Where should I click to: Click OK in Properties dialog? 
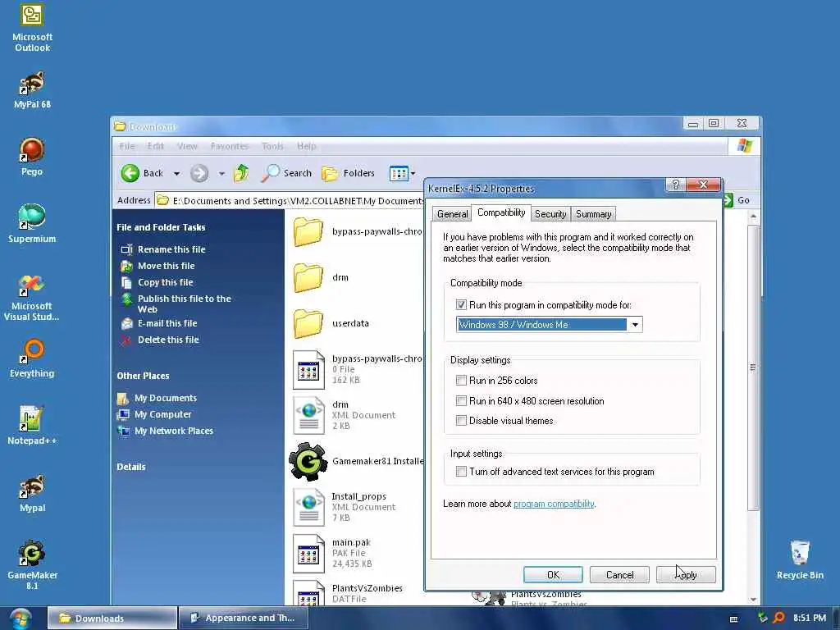[x=553, y=575]
